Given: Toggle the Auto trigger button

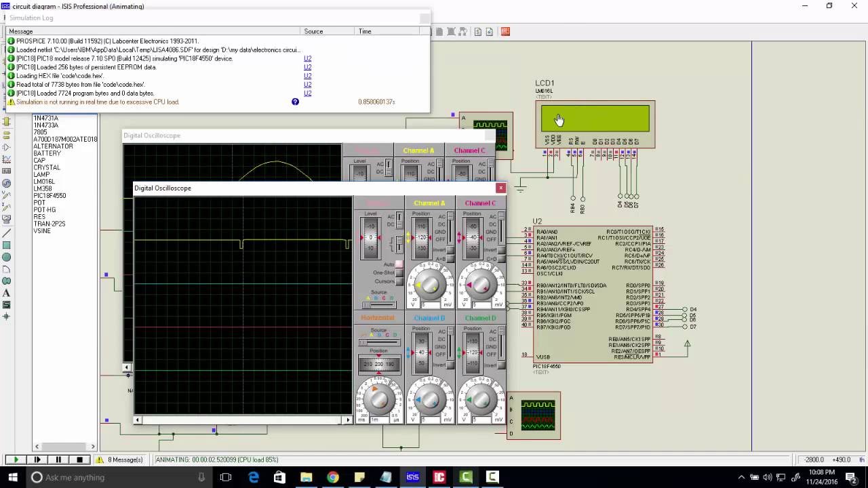Looking at the screenshot, I should [399, 264].
